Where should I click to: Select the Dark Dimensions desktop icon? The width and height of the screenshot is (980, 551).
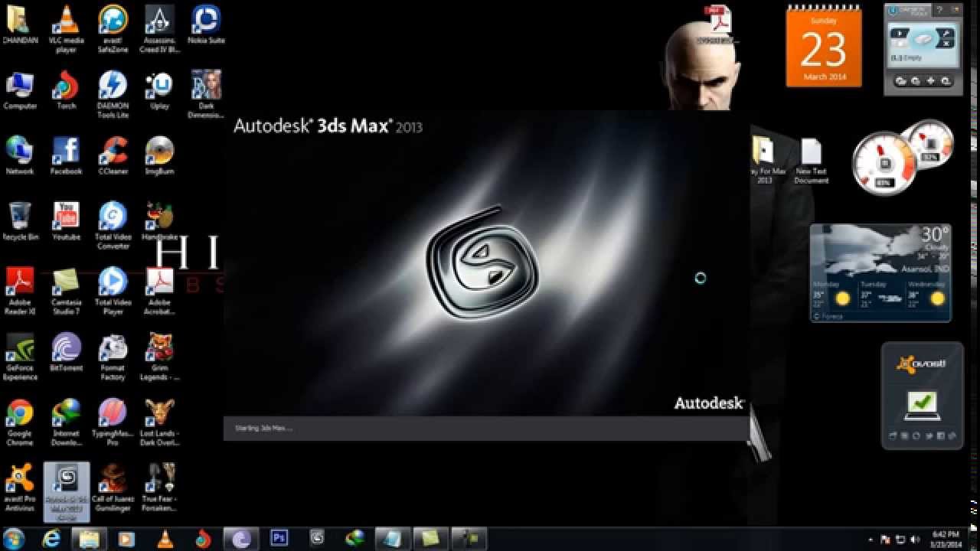click(x=206, y=95)
